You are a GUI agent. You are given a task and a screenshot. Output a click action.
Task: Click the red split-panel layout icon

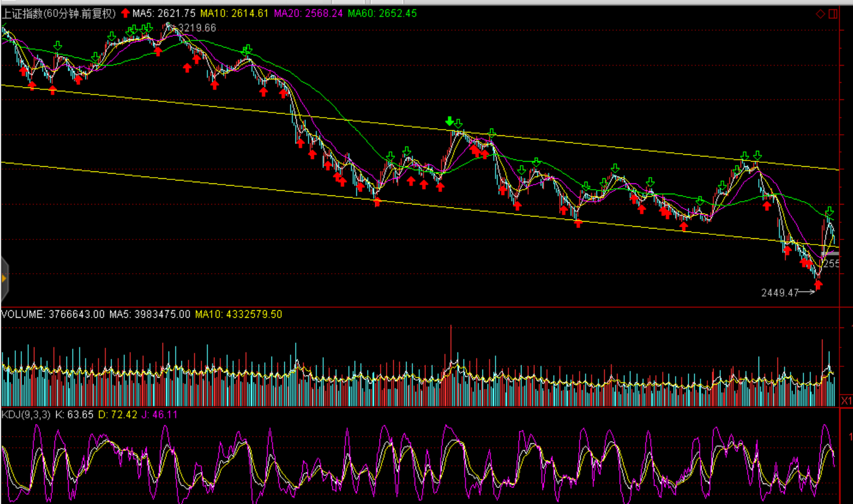[833, 14]
